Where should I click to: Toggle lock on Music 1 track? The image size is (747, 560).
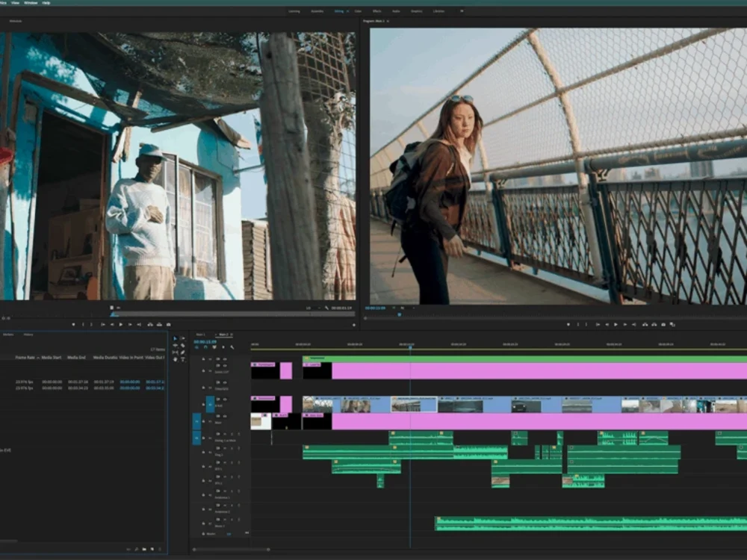pos(203,523)
